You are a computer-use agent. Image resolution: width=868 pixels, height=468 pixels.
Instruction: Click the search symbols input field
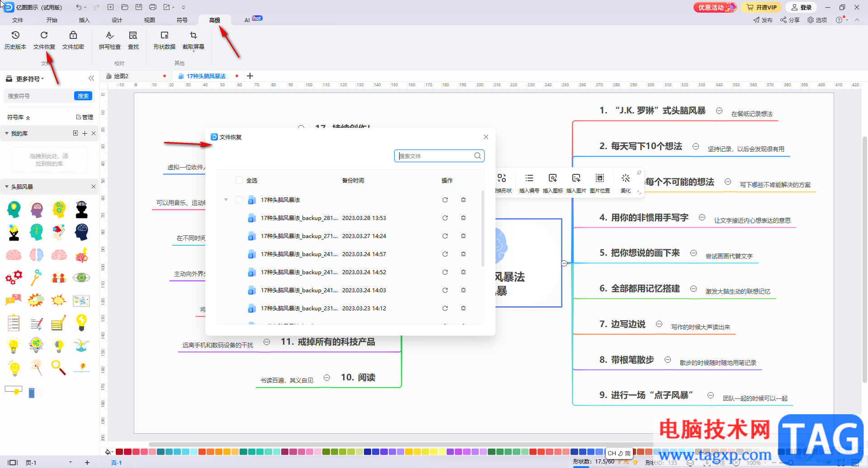pos(39,96)
